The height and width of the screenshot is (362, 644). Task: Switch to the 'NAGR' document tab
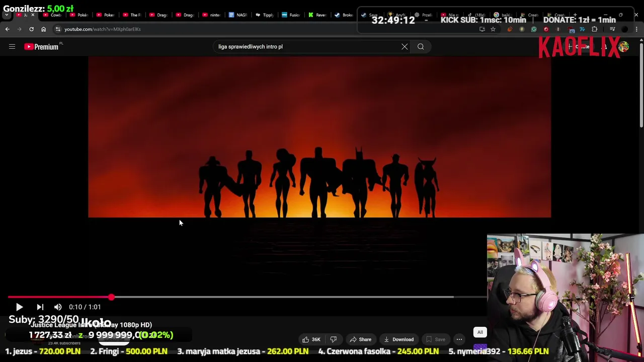tap(238, 15)
